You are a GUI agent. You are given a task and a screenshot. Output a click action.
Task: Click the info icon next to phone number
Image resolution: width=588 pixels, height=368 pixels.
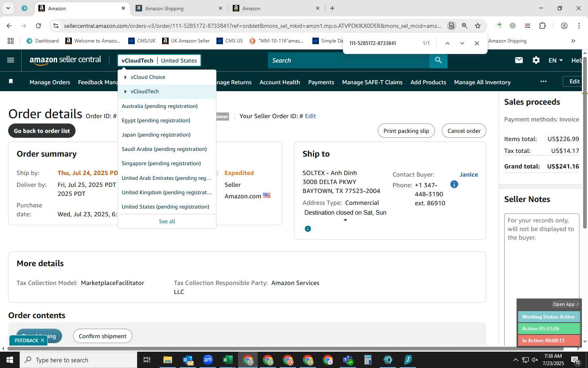(454, 184)
